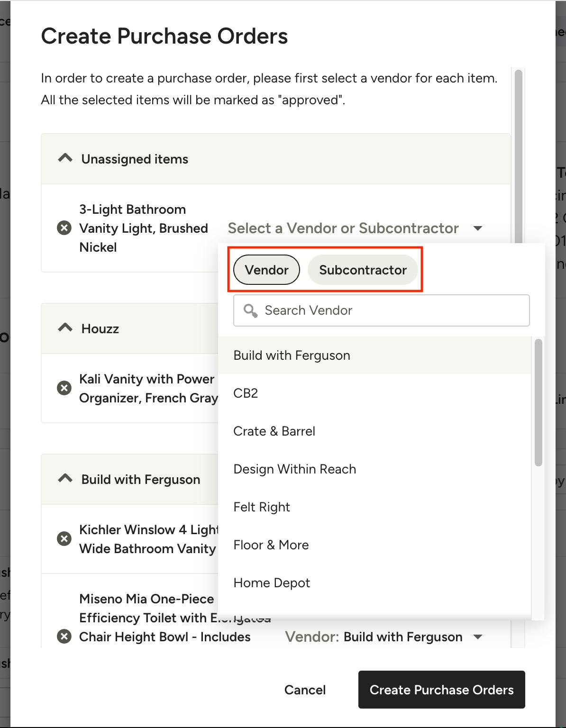The width and height of the screenshot is (566, 728).
Task: Select the Vendor toggle pill
Action: [x=266, y=270]
